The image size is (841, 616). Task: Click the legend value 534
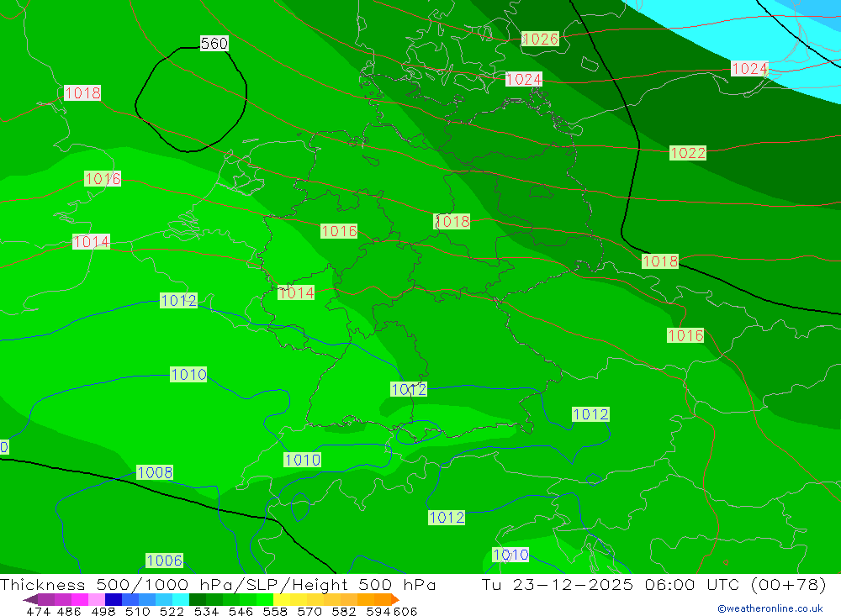pos(207,612)
